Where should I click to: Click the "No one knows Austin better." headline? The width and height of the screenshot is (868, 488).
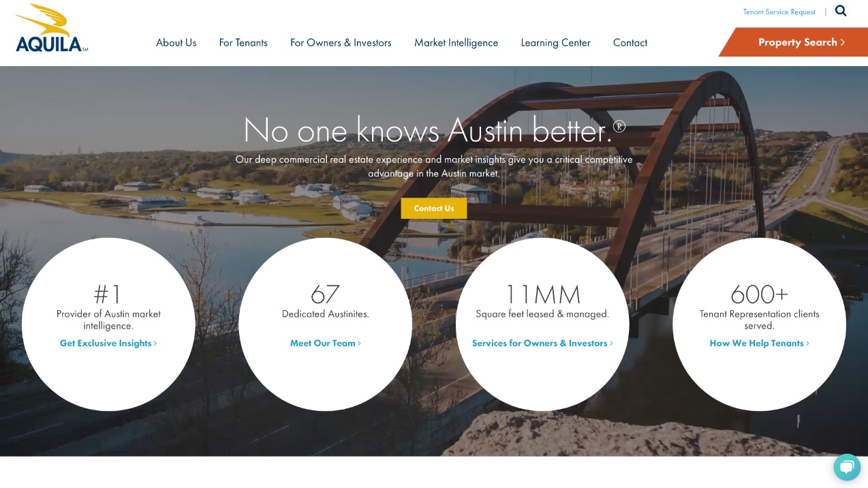click(x=434, y=129)
